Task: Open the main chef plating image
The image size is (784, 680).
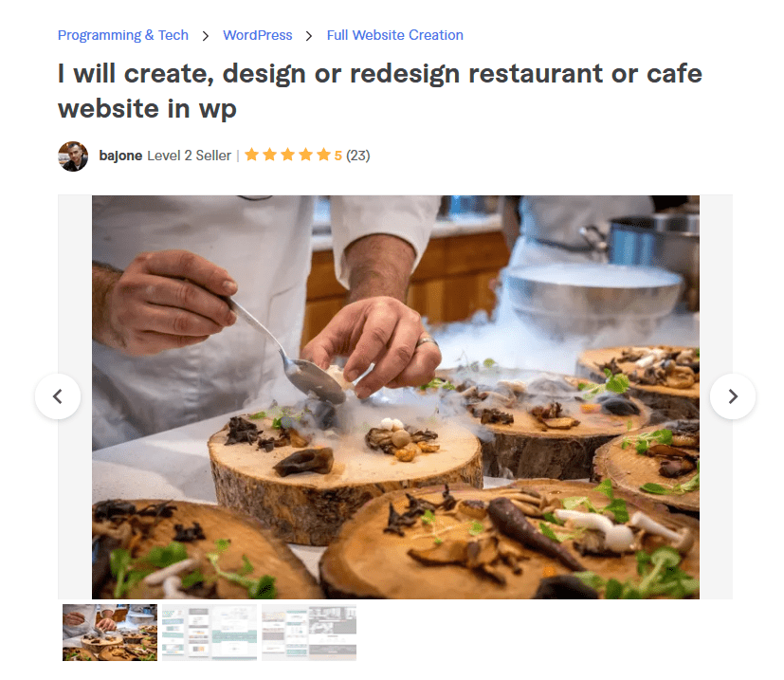Action: (x=395, y=396)
